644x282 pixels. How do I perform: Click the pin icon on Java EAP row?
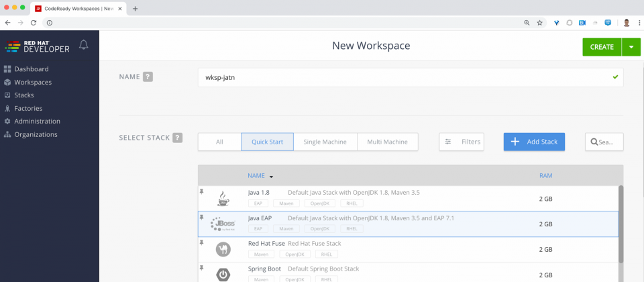[x=201, y=217]
